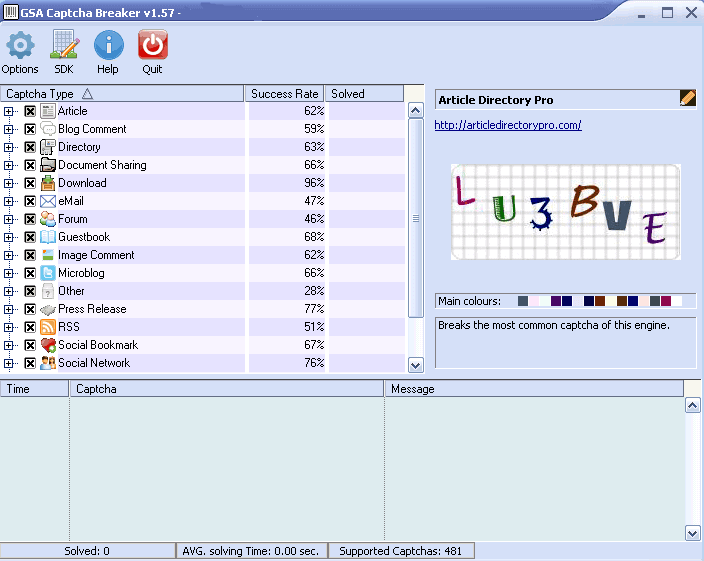Uncheck the Article checkbox
The height and width of the screenshot is (561, 704).
click(30, 111)
